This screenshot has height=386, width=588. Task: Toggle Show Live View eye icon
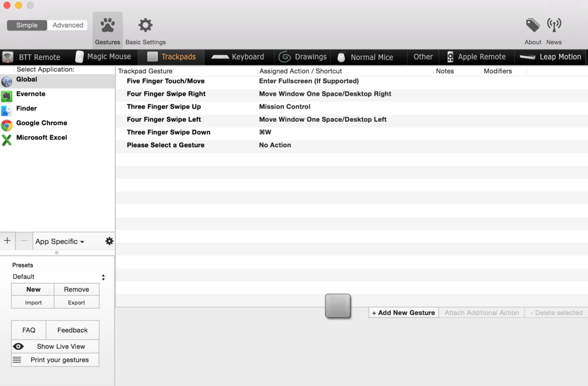[x=18, y=346]
